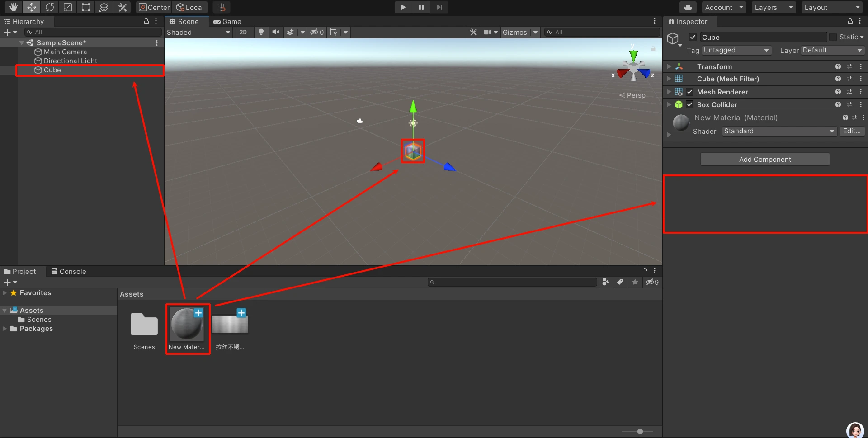Viewport: 868px width, 438px height.
Task: Disable the Mesh Renderer checkbox
Action: [x=690, y=92]
